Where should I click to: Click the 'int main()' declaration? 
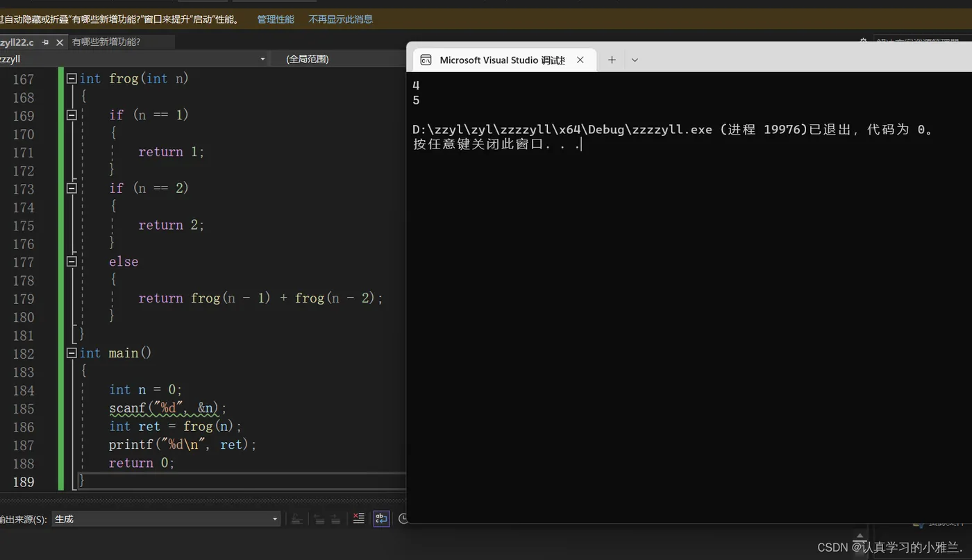click(116, 353)
